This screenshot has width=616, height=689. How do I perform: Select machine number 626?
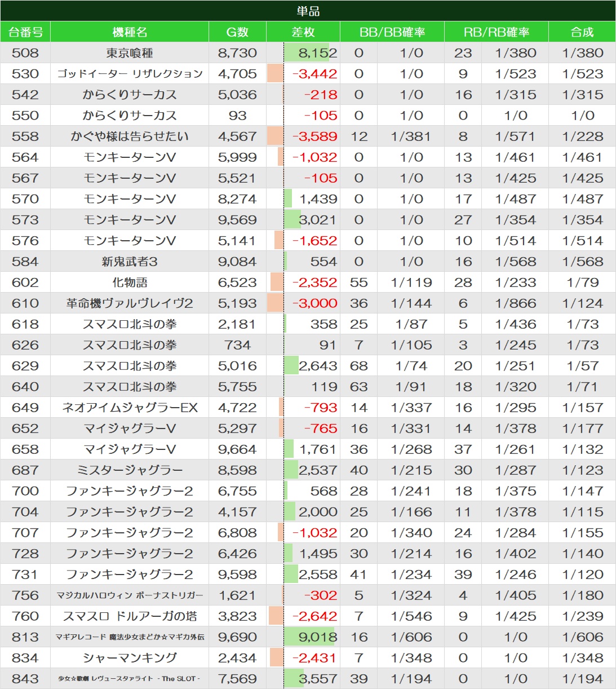(25, 345)
